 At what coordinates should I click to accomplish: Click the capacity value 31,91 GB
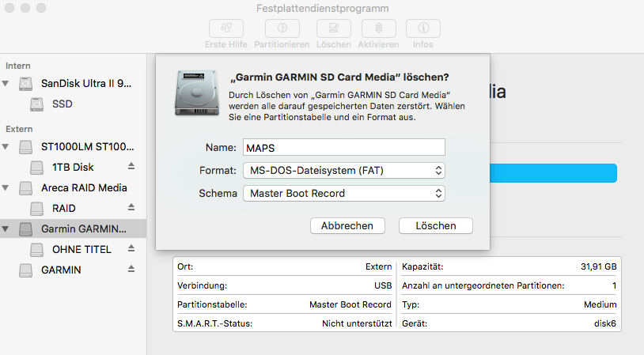pos(599,266)
